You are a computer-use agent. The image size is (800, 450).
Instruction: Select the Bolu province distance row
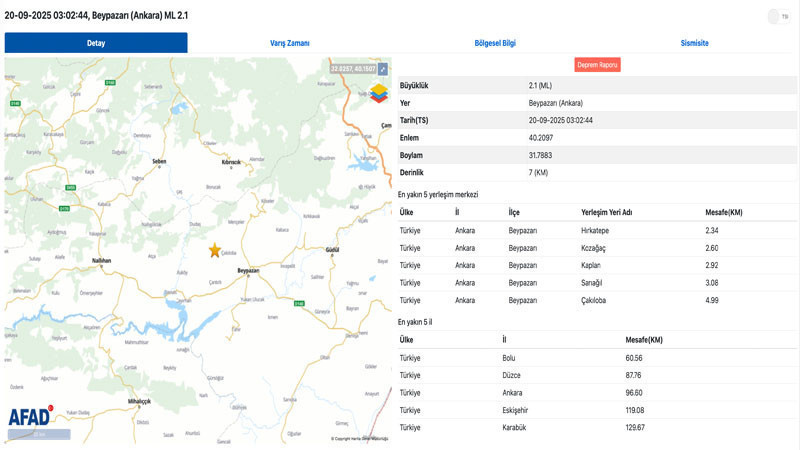tap(597, 357)
